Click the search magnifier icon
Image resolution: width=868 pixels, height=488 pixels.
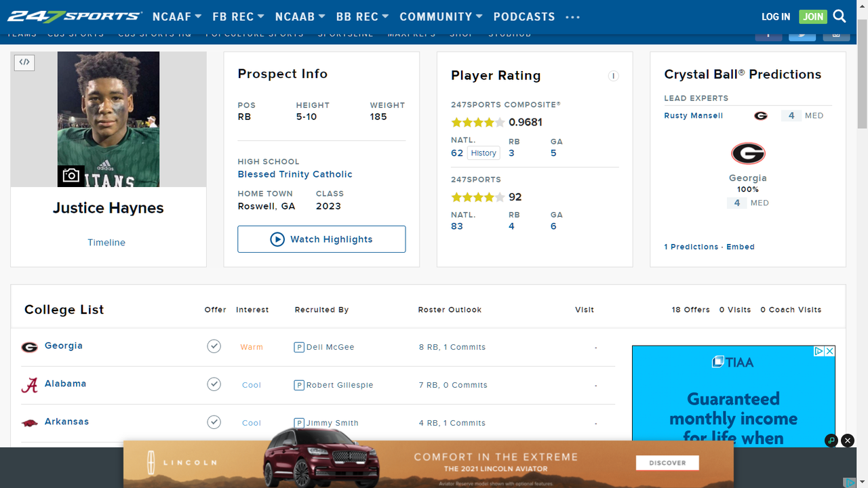point(840,16)
